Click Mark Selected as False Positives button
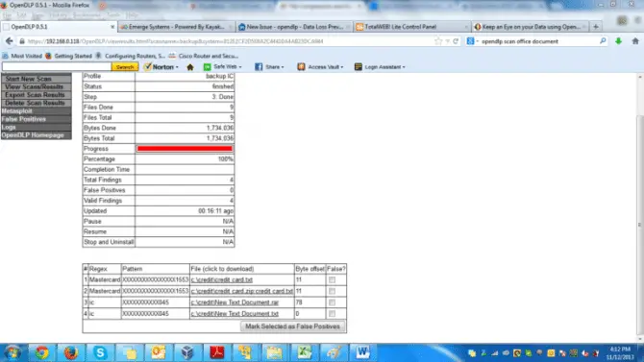Viewport: 644px width, 362px height. 292,326
